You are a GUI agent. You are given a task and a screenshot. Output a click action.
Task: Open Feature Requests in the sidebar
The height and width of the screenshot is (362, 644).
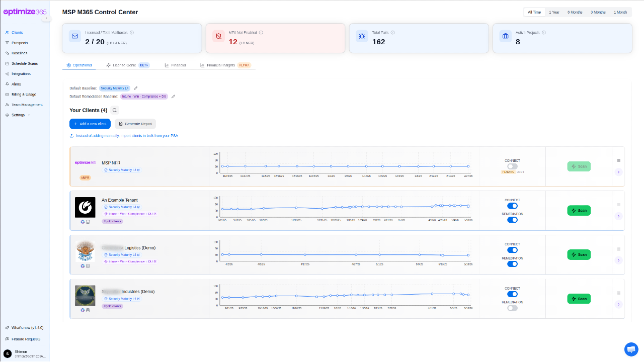(x=26, y=339)
